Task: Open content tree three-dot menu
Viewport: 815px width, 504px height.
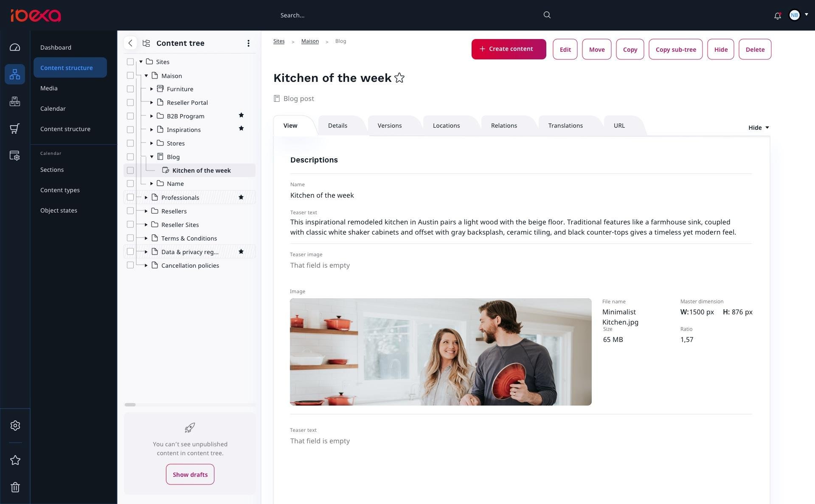Action: (248, 43)
